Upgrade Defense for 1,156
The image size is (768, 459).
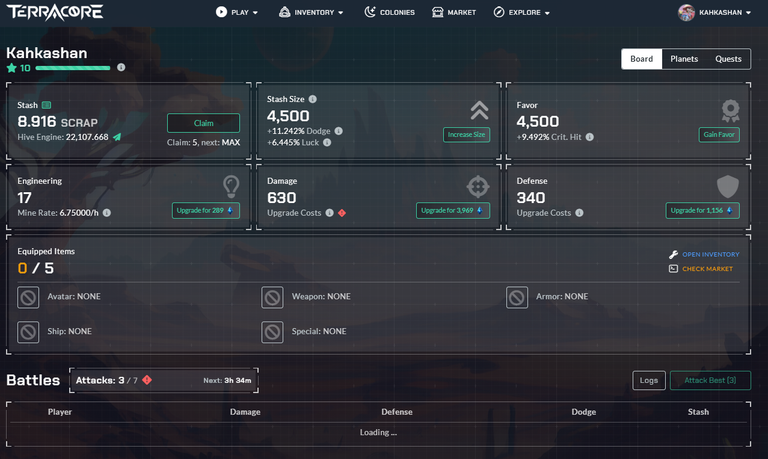coord(702,211)
